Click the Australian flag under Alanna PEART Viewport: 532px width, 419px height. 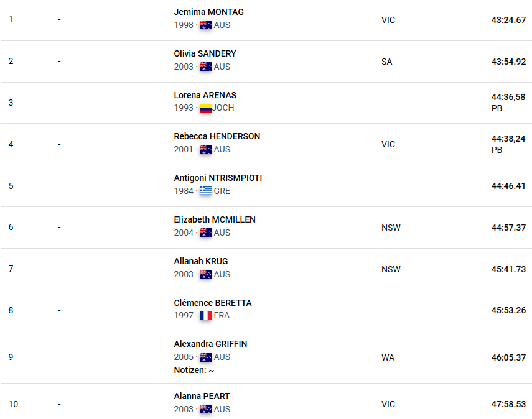tap(205, 410)
